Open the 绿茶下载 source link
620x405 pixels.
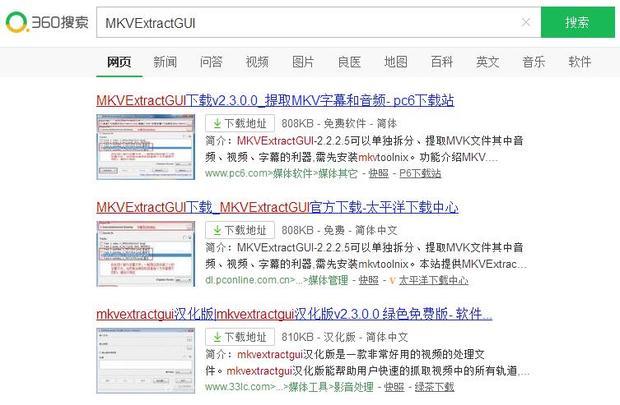pos(435,387)
